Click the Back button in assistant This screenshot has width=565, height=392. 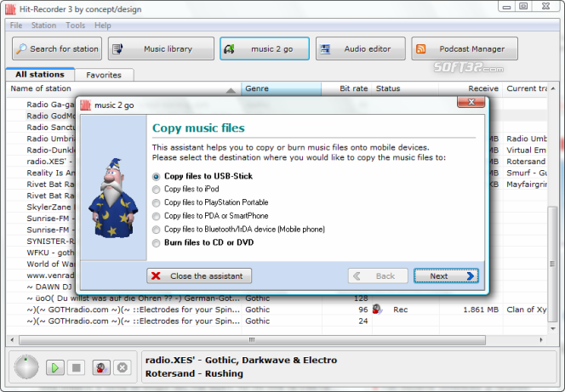point(378,276)
